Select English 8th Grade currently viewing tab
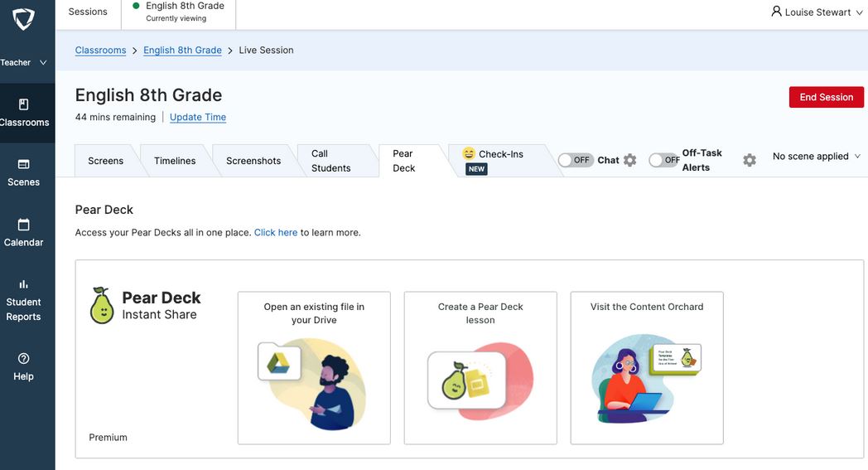Image resolution: width=868 pixels, height=470 pixels. point(179,12)
